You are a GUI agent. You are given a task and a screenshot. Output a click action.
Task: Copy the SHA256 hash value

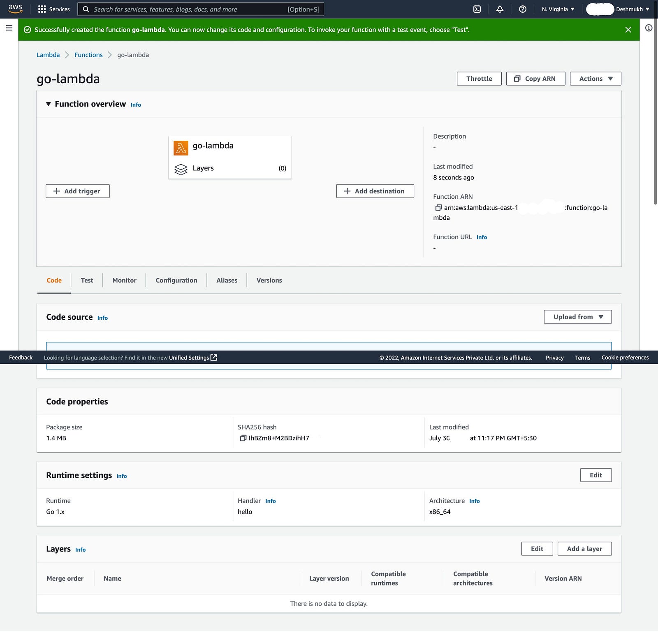tap(243, 438)
